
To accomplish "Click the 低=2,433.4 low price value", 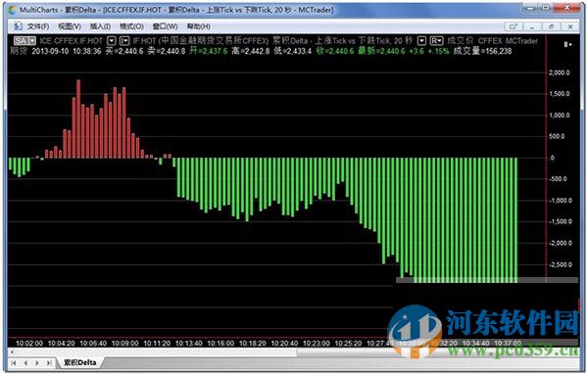I will (292, 51).
